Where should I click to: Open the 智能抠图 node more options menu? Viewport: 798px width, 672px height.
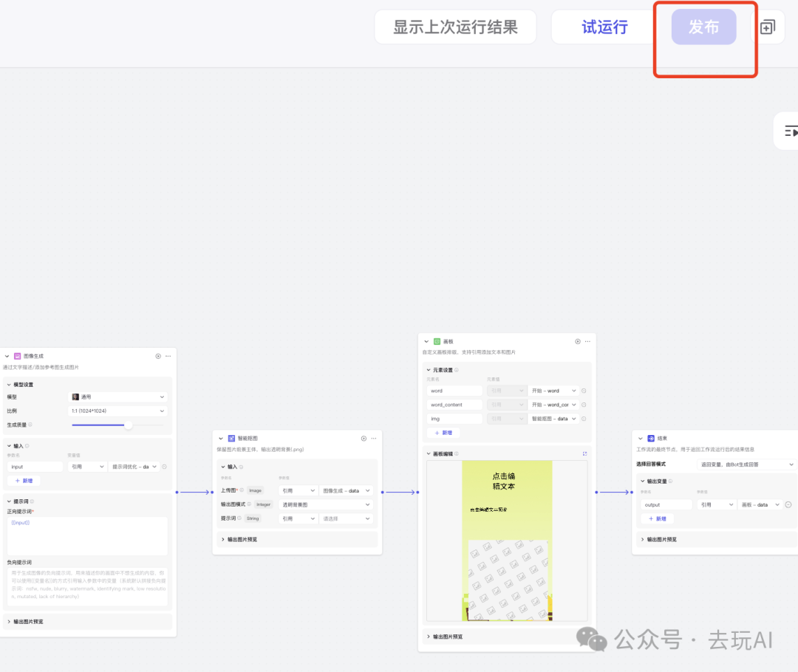[374, 439]
